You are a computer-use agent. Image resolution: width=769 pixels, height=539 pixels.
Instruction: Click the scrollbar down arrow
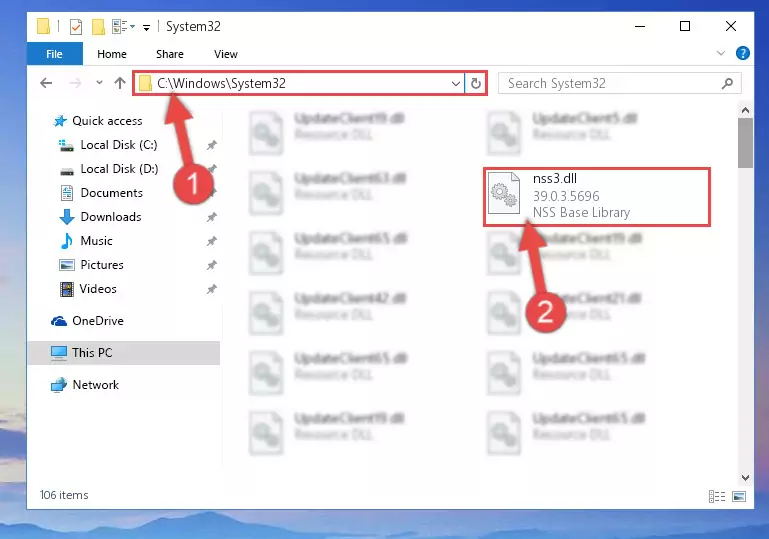tap(745, 478)
